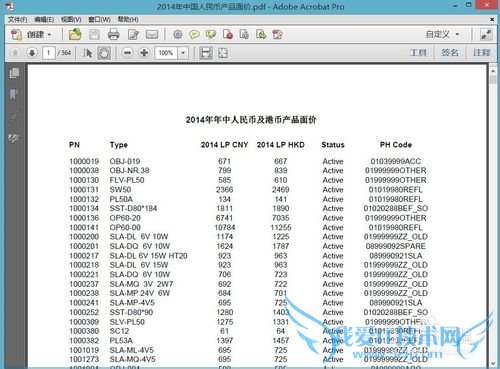Click HKD price 11255 in OP60-00 row
500x369 pixels.
click(281, 228)
